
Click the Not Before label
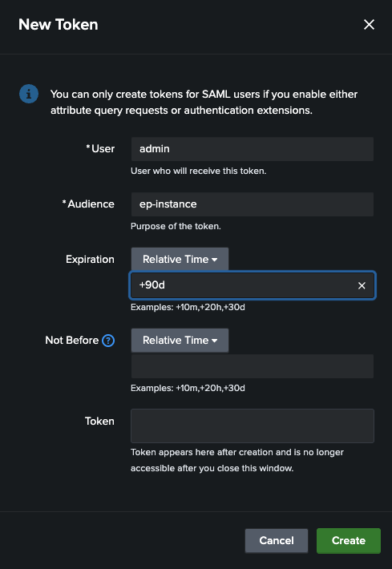pyautogui.click(x=72, y=340)
